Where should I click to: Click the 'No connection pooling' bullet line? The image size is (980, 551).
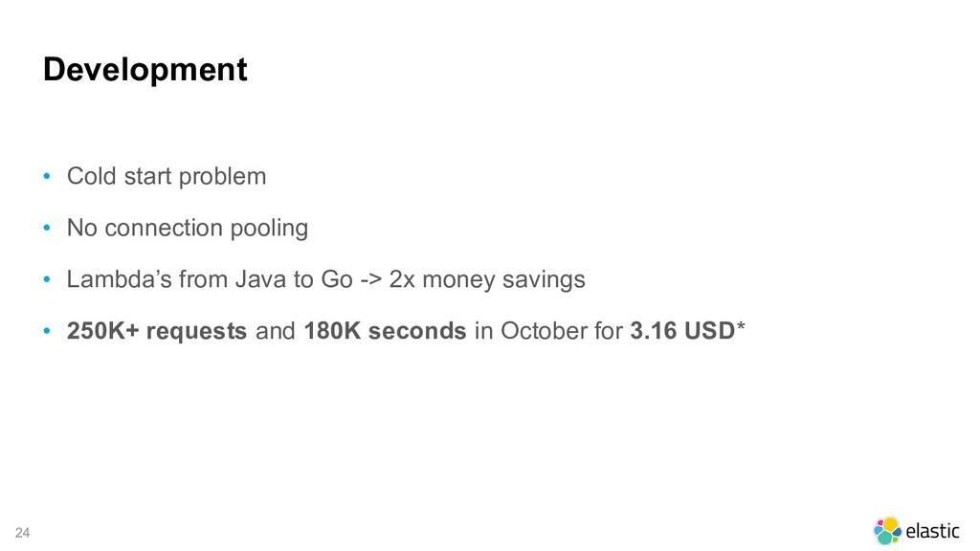188,228
